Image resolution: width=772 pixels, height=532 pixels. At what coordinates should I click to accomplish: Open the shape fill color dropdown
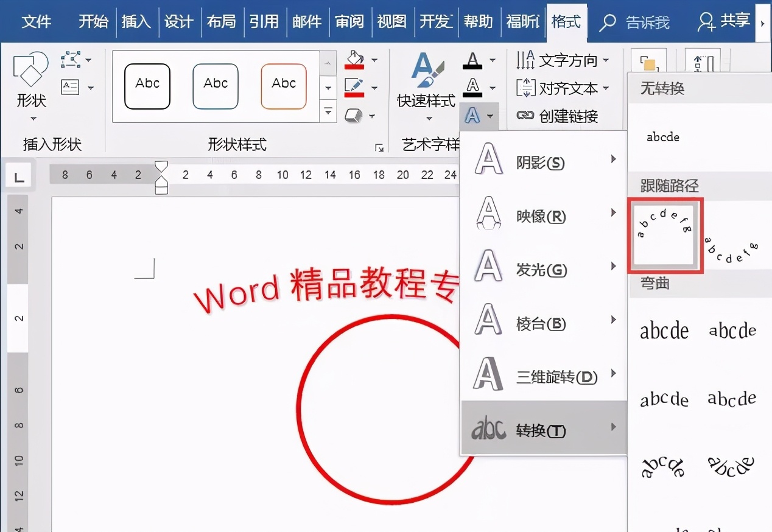[x=374, y=60]
